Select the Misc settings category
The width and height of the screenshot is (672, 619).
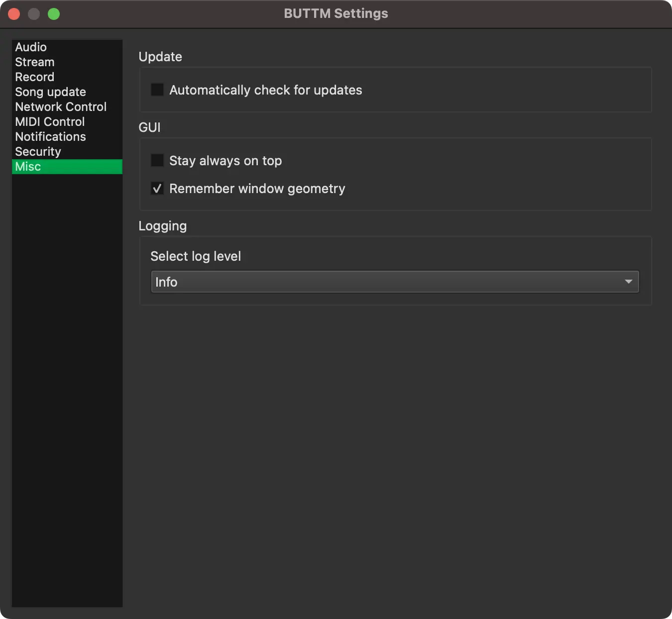[x=27, y=166]
